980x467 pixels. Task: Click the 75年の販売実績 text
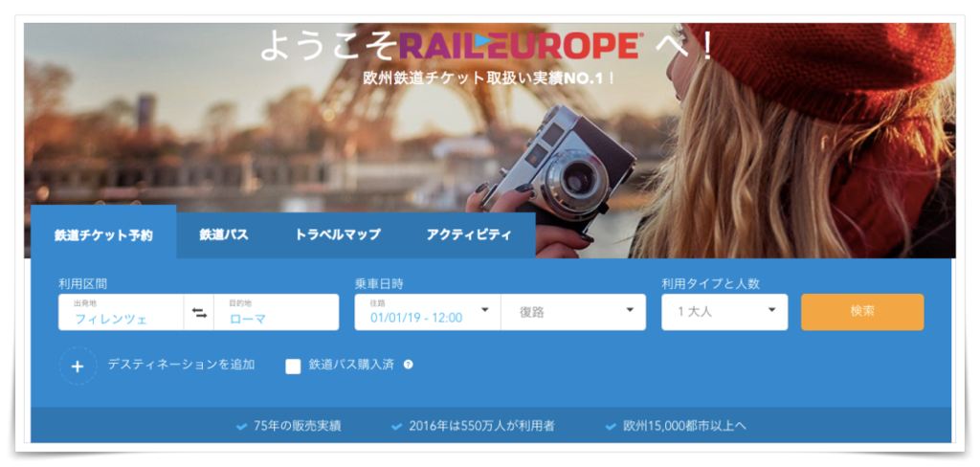tap(298, 427)
